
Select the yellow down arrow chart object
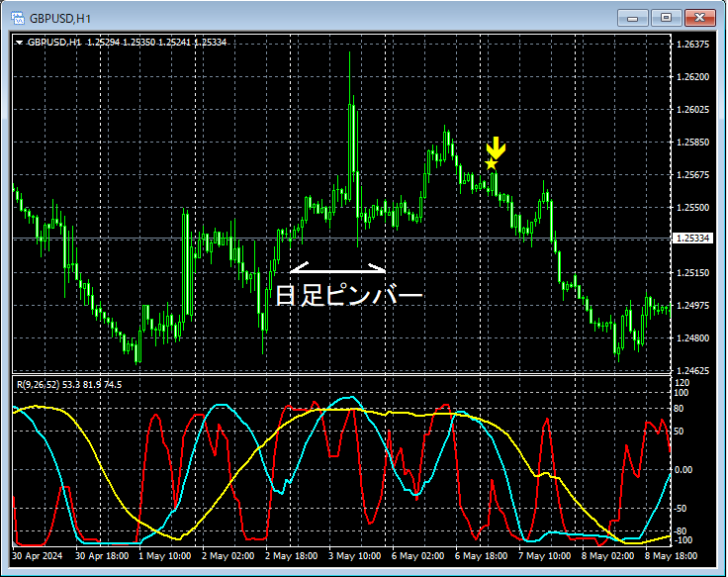tap(496, 147)
